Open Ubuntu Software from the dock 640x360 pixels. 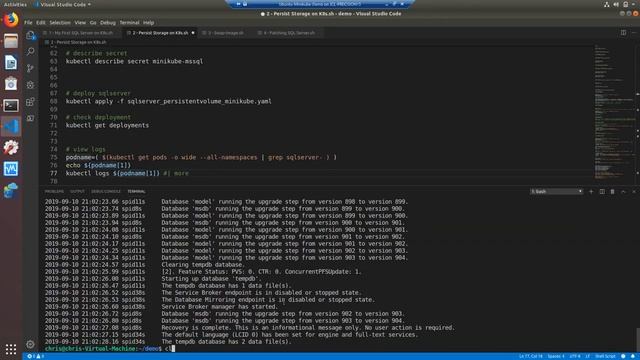pos(11,84)
